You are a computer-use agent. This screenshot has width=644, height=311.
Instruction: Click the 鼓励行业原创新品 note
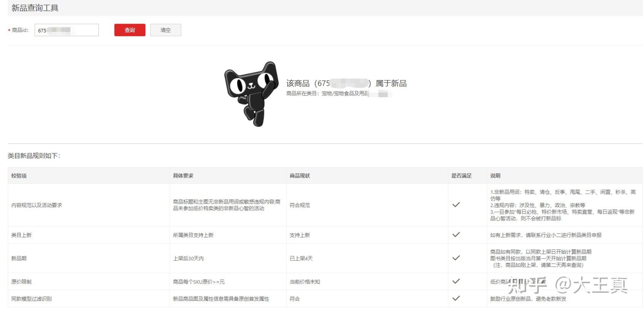pos(528,299)
